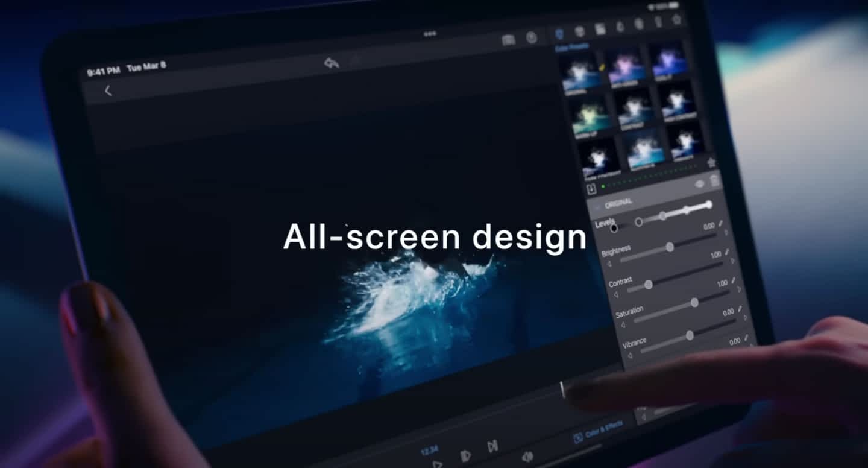This screenshot has width=868, height=468.
Task: Open the star tab in the top toolbar
Action: point(676,20)
